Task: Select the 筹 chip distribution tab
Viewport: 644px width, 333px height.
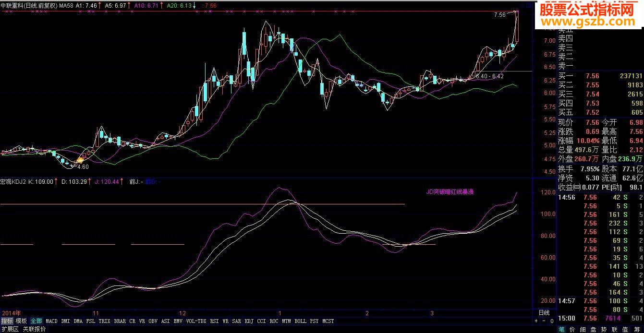Action: point(638,329)
